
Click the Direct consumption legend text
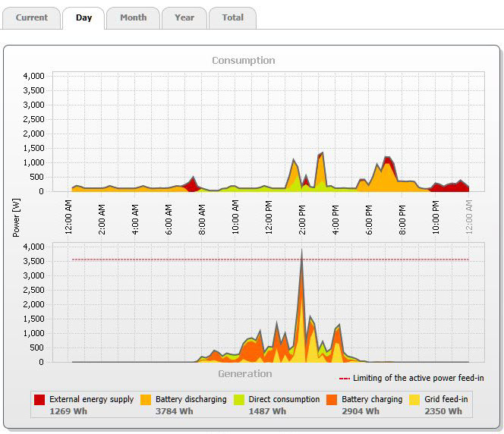tap(285, 399)
